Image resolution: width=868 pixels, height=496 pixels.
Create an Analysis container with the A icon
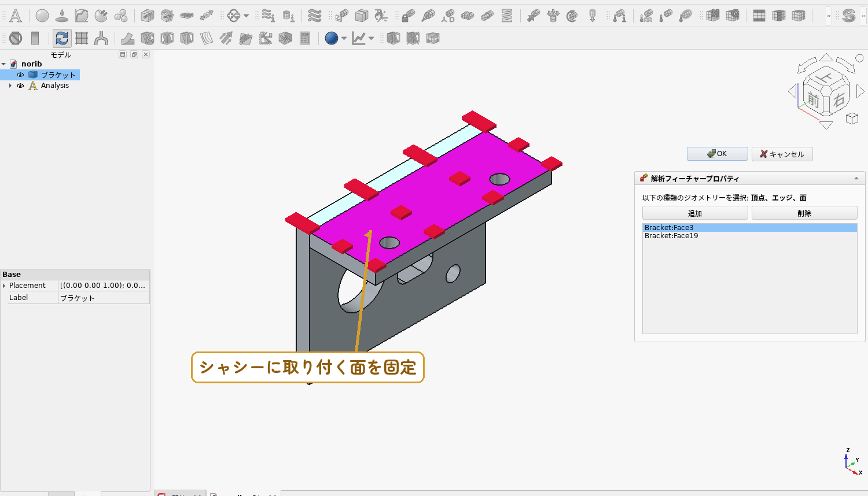coord(16,16)
